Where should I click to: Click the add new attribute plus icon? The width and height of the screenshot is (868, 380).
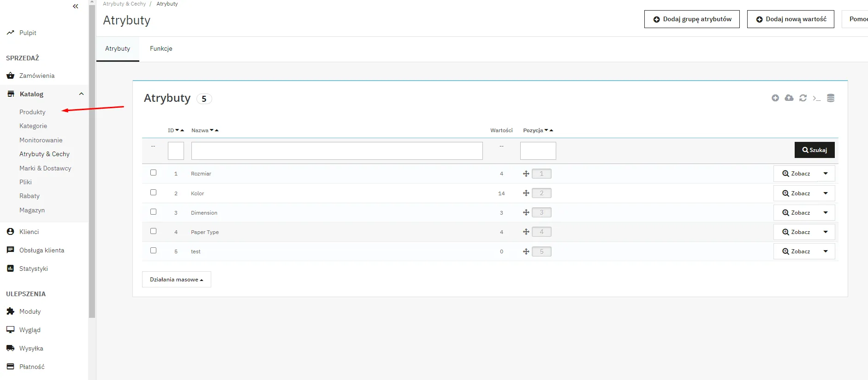click(775, 98)
